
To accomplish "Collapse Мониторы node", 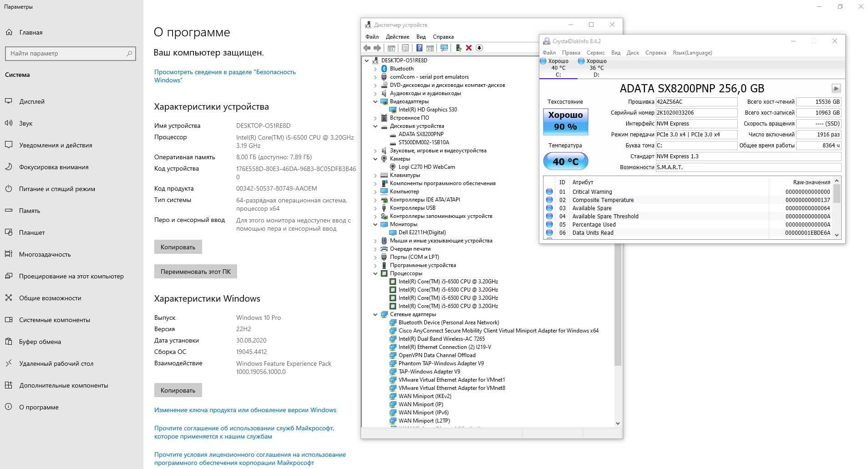I will pos(376,224).
